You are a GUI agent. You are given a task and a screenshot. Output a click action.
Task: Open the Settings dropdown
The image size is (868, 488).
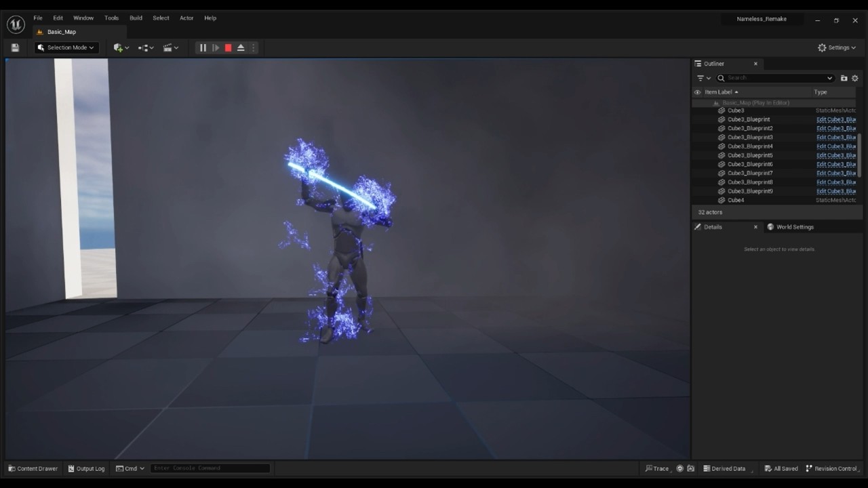click(x=837, y=47)
